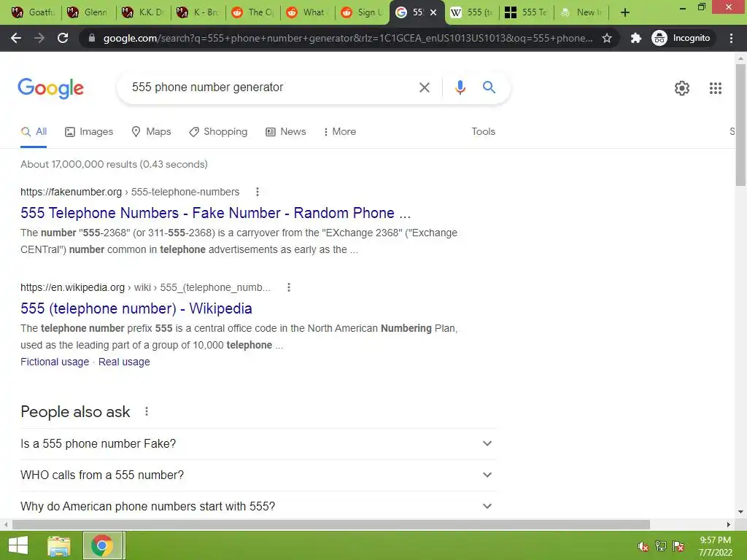Click the address bar URL

pos(348,38)
